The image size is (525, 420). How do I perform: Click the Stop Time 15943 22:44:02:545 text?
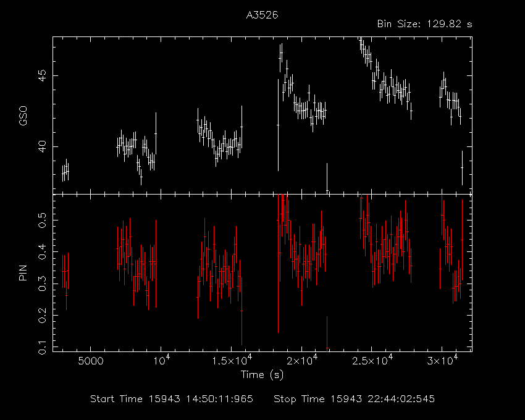tap(355, 399)
